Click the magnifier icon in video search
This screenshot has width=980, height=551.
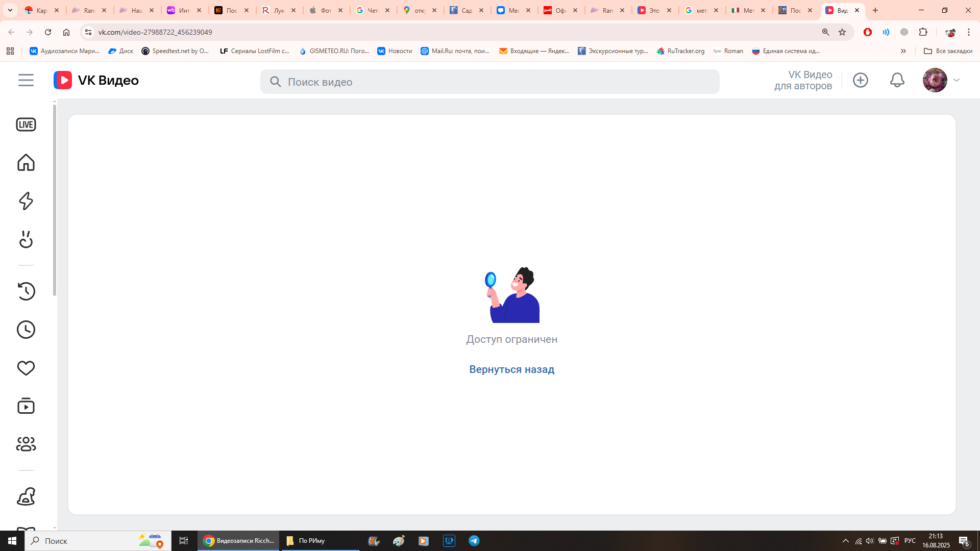(x=276, y=82)
